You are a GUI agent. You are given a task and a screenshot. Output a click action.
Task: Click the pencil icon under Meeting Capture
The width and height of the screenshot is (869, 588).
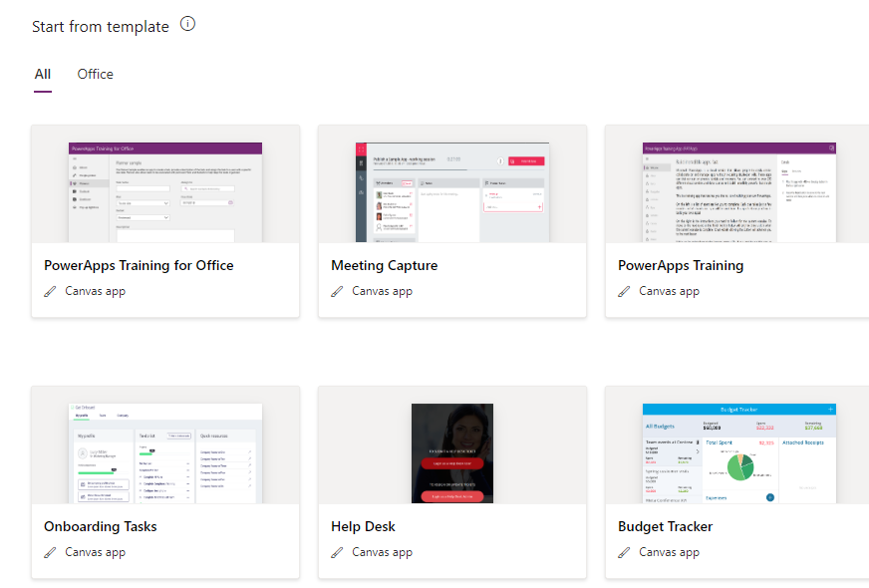coord(337,290)
